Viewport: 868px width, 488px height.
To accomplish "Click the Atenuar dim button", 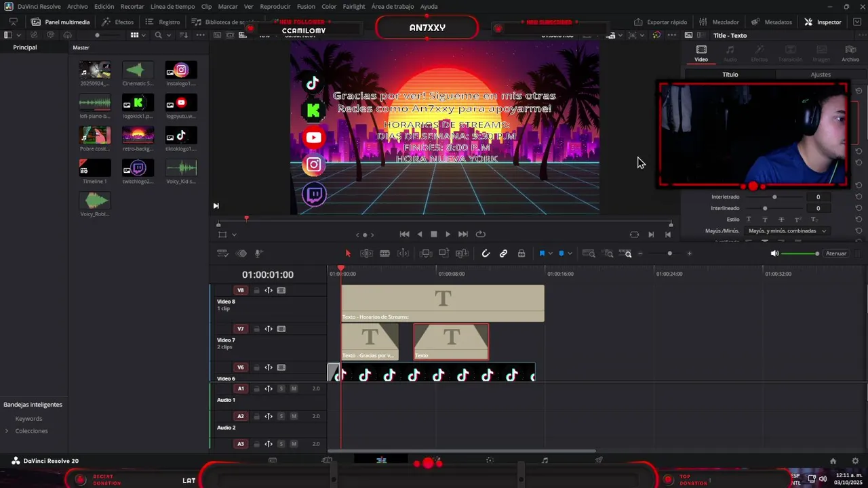I will tap(836, 253).
